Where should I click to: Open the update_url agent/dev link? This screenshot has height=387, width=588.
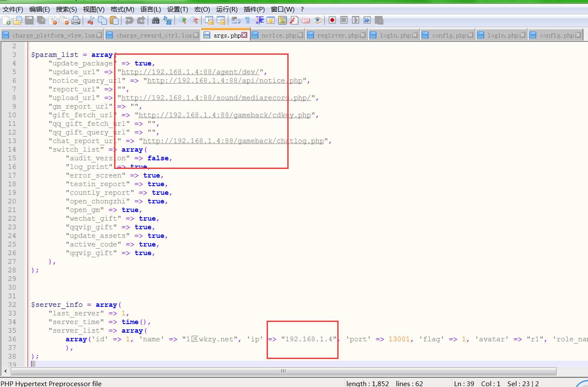click(190, 72)
